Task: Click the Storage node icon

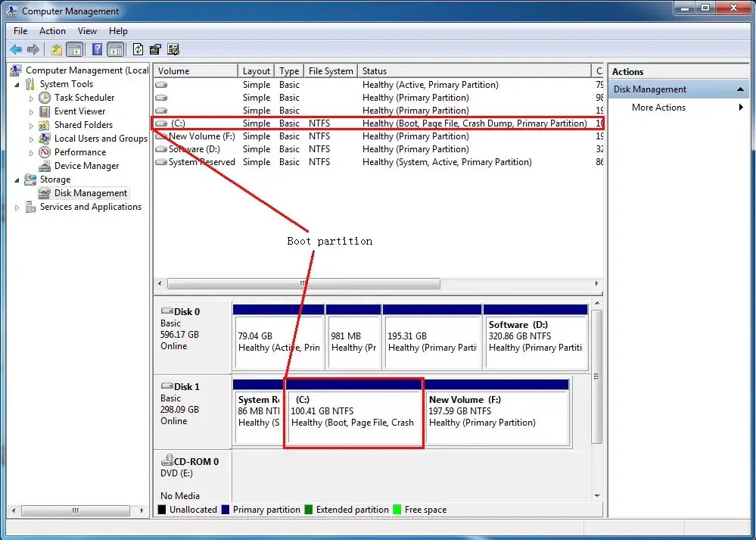Action: tap(30, 179)
